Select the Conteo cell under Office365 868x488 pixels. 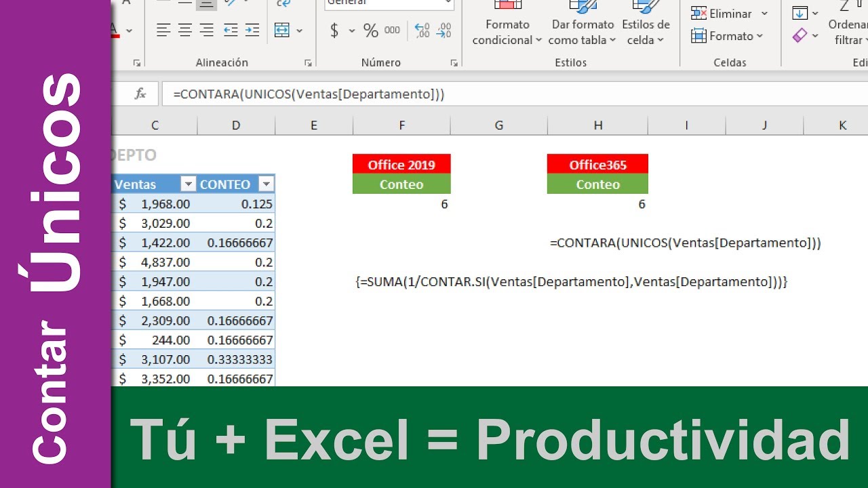(597, 184)
